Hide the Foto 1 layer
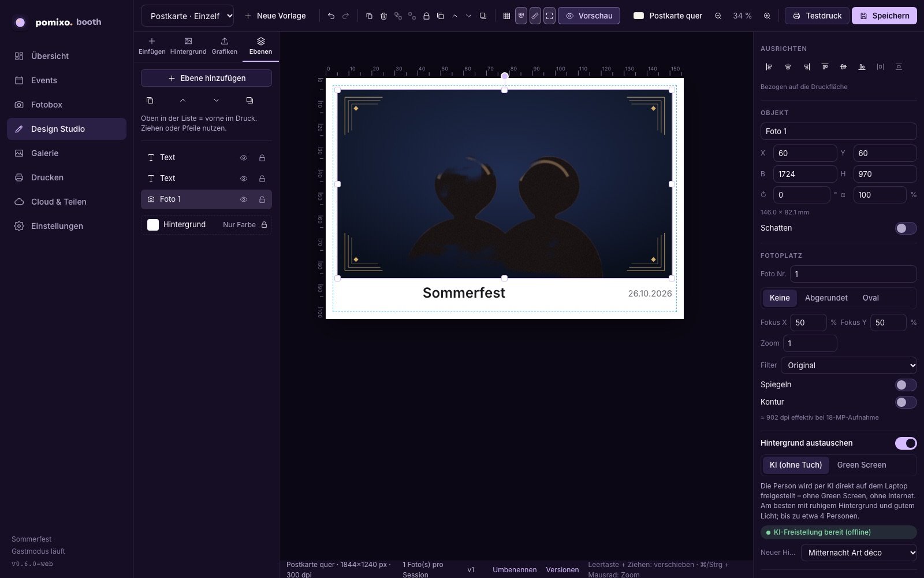Viewport: 924px width, 578px height. pos(244,199)
